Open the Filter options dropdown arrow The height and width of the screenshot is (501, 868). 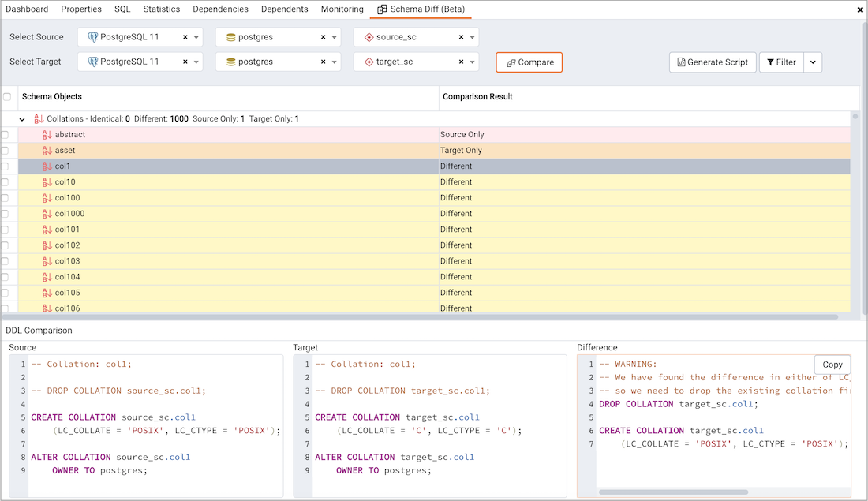pyautogui.click(x=813, y=62)
